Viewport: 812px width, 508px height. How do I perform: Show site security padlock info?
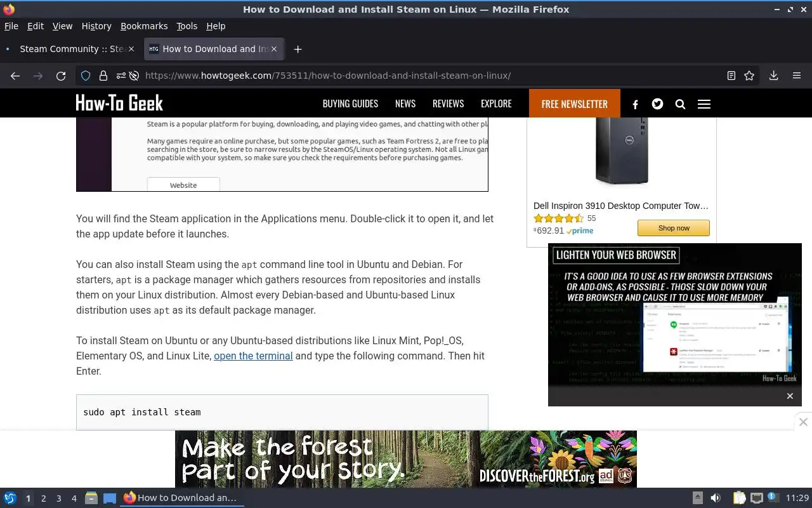pyautogui.click(x=103, y=76)
